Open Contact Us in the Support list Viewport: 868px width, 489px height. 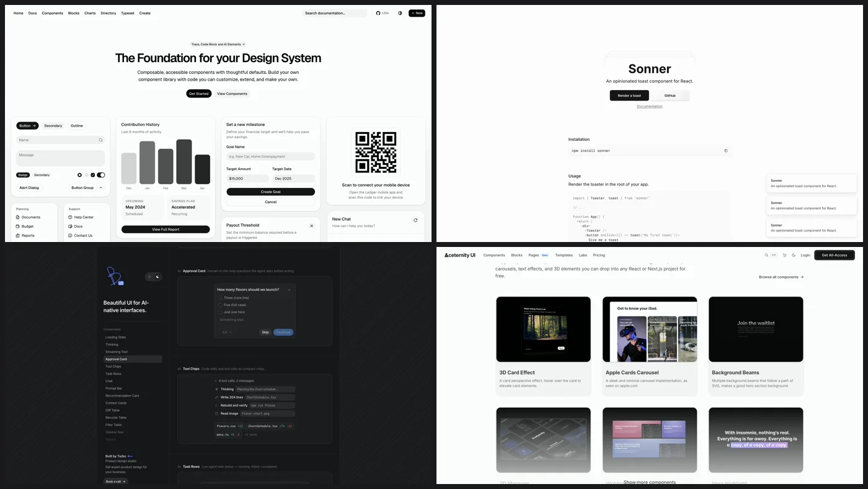[81, 236]
